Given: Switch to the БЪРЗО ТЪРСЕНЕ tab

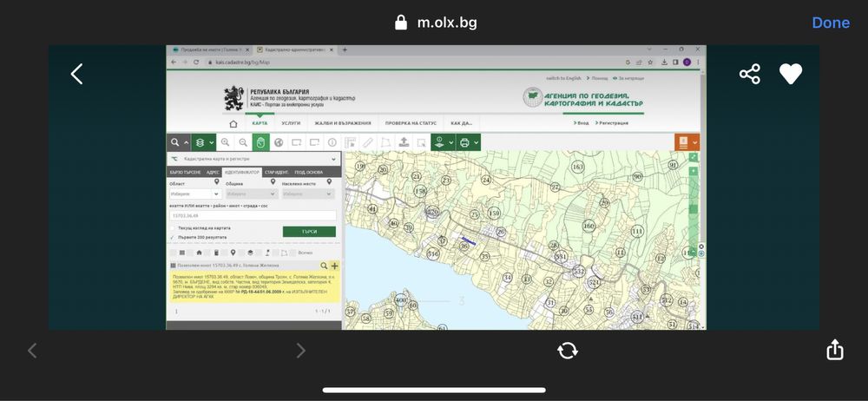Looking at the screenshot, I should tap(186, 173).
